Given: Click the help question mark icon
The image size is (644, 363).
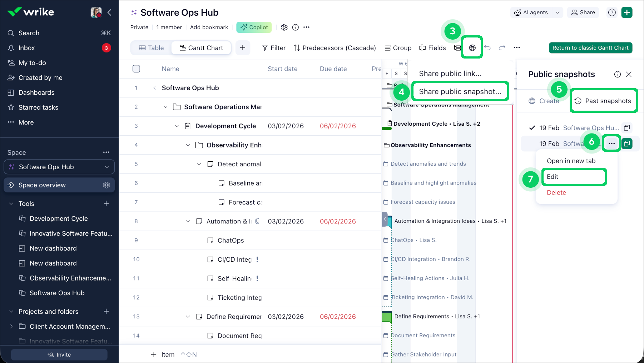Looking at the screenshot, I should coord(612,12).
